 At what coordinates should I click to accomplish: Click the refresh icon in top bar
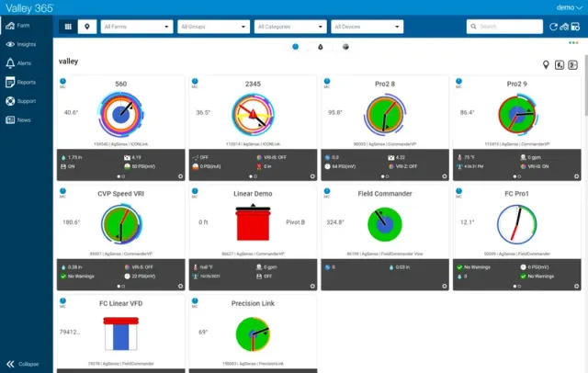click(553, 27)
